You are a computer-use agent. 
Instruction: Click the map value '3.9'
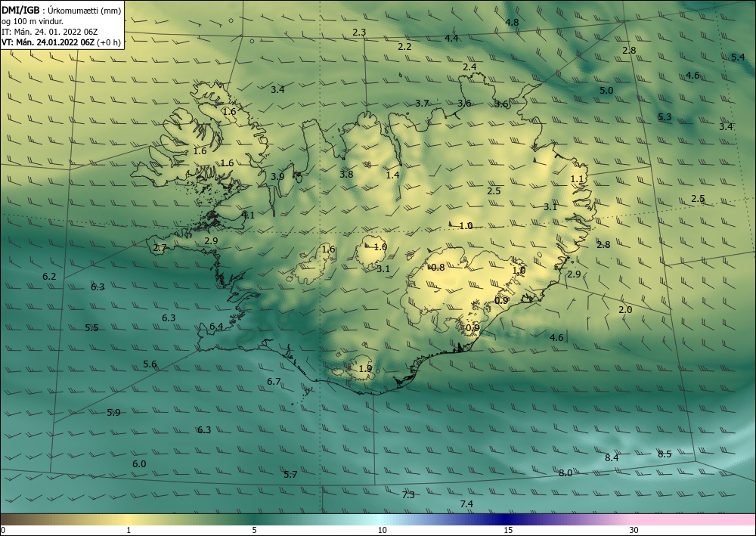277,176
